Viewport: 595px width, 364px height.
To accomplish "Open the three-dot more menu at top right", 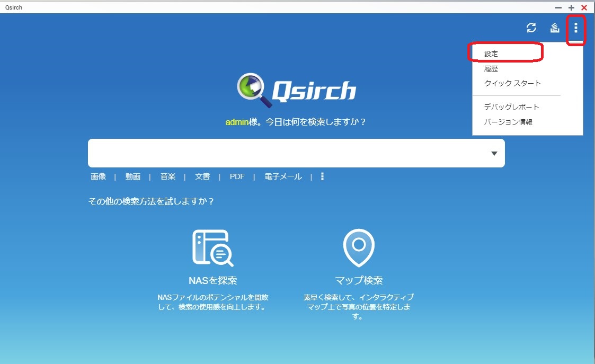I will [575, 28].
